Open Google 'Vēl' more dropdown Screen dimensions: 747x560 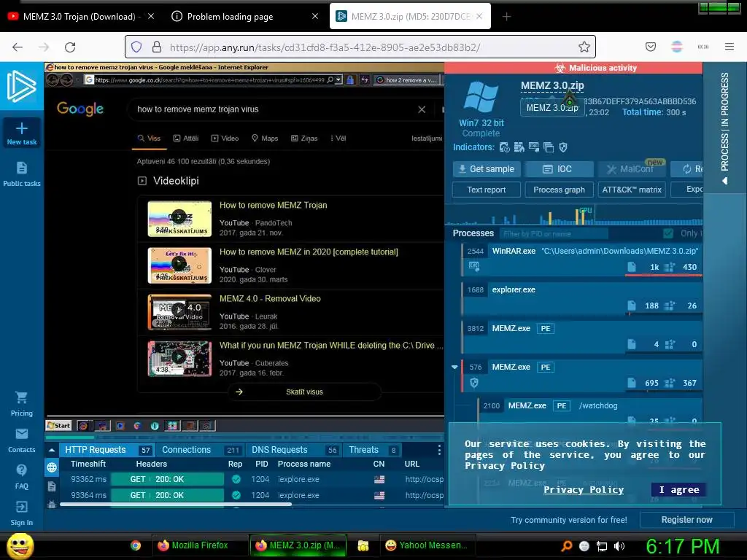point(338,138)
